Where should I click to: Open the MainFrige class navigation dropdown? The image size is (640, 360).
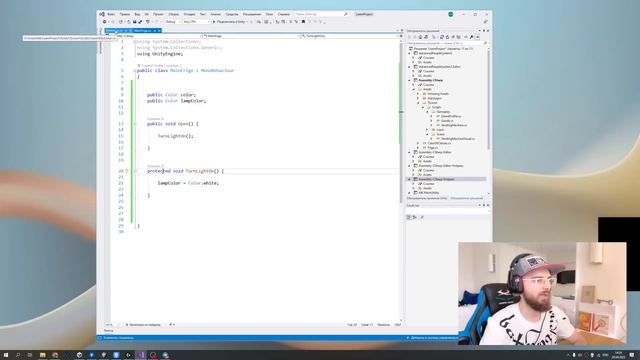pyautogui.click(x=251, y=36)
